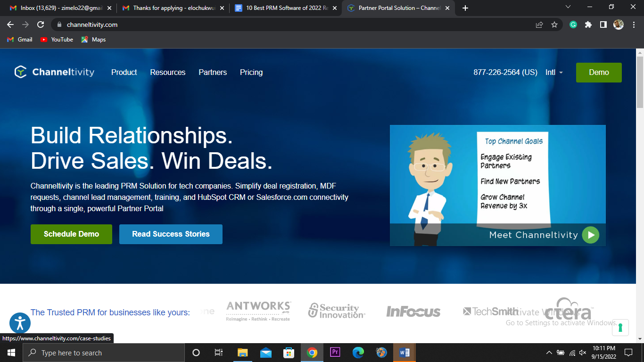
Task: Open Cortana circle in taskbar
Action: coord(196,353)
